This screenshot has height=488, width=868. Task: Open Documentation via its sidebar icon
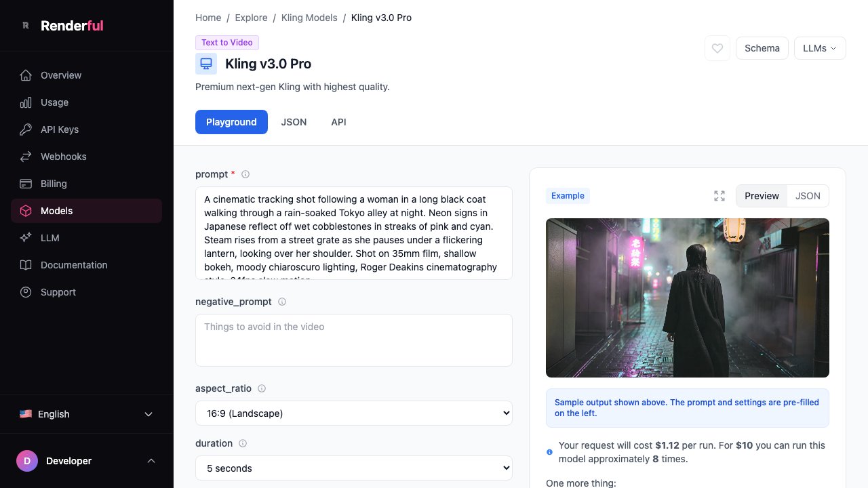(26, 265)
